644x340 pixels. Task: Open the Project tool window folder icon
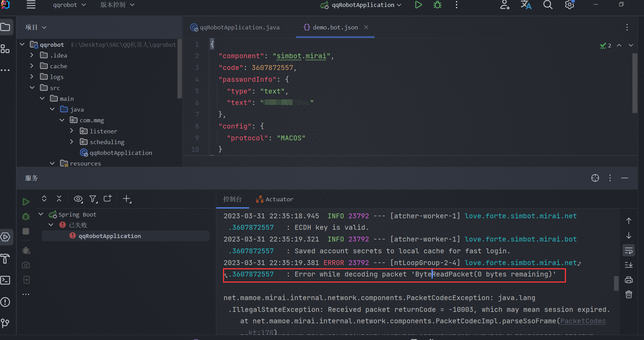click(6, 27)
